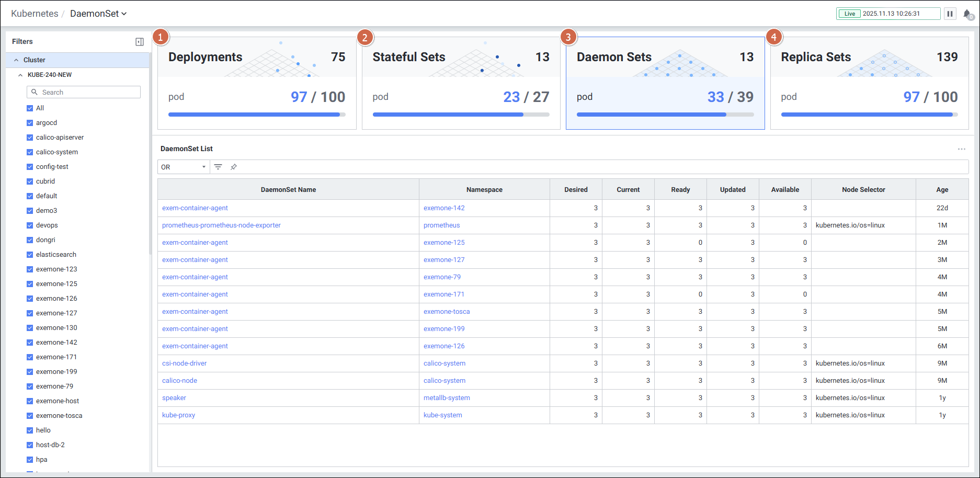Open DaemonSet List more options menu
980x478 pixels.
961,149
